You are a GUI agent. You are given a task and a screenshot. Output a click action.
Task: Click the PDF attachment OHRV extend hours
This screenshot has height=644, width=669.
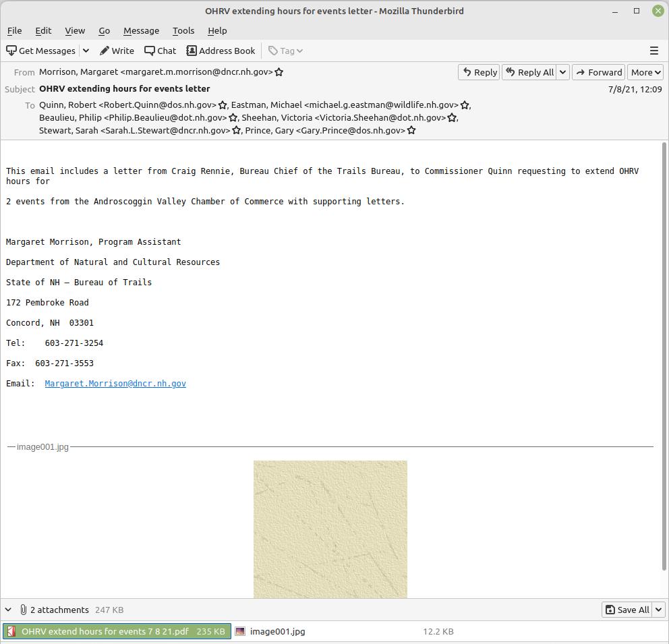[x=117, y=631]
